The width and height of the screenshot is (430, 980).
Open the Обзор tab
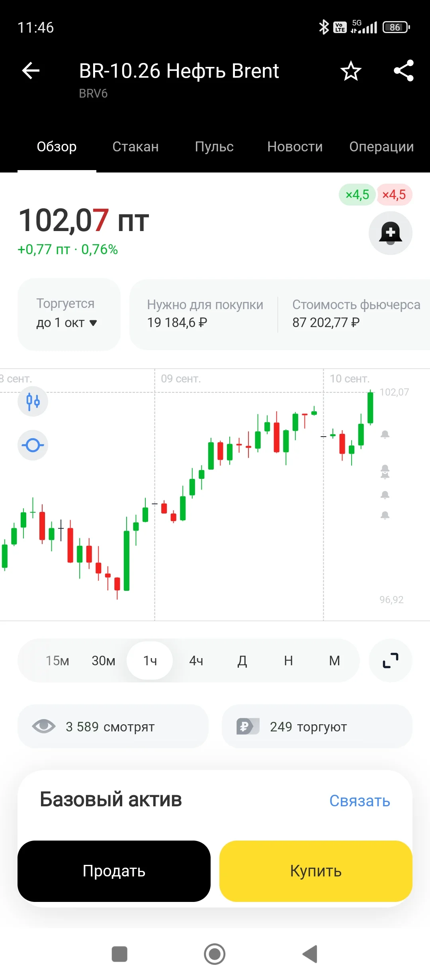[x=57, y=147]
